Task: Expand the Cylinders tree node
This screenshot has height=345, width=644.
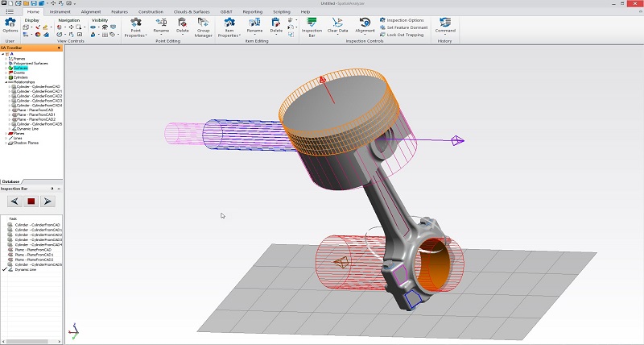Action: click(6, 77)
